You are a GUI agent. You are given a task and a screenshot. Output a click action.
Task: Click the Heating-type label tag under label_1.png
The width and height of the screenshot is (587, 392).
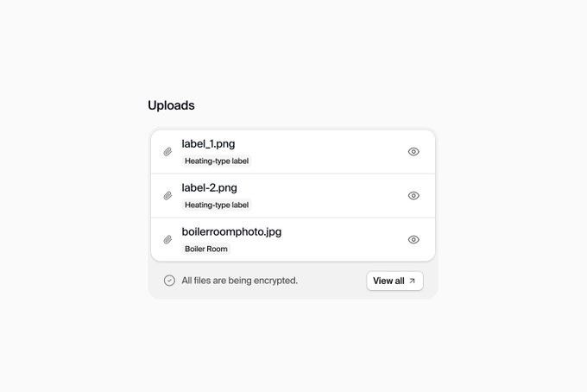pyautogui.click(x=217, y=161)
